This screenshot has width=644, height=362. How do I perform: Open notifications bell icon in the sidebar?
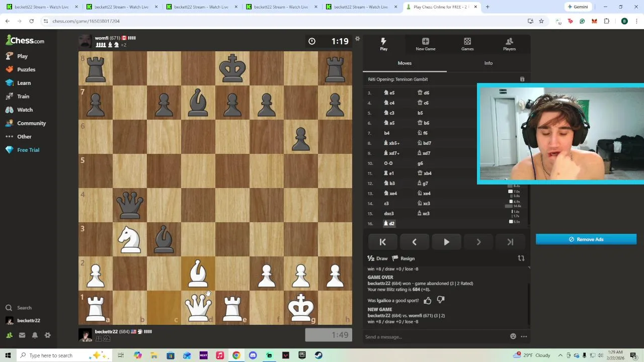[x=35, y=335]
